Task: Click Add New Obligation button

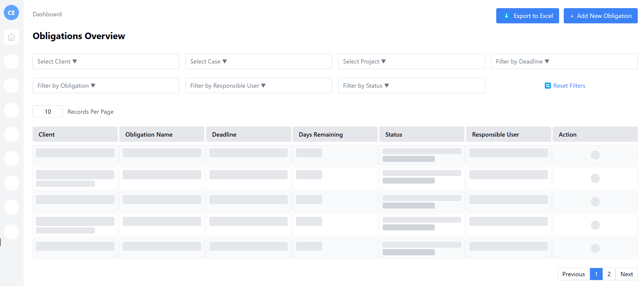Action: (601, 16)
